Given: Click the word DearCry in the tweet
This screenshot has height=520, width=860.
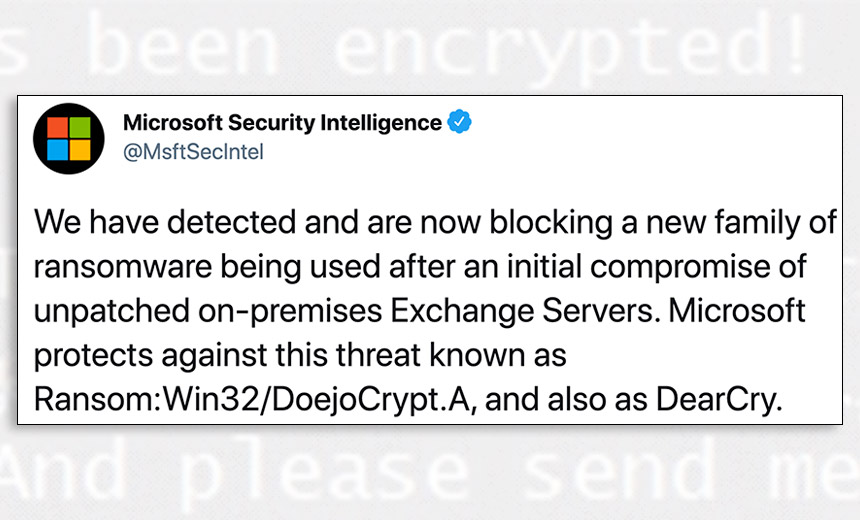Looking at the screenshot, I should (718, 400).
